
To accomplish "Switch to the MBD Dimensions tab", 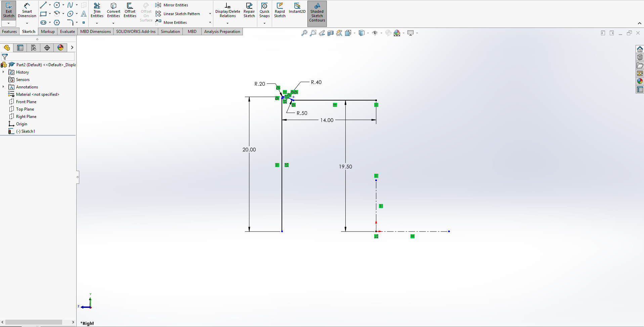I will pos(95,32).
